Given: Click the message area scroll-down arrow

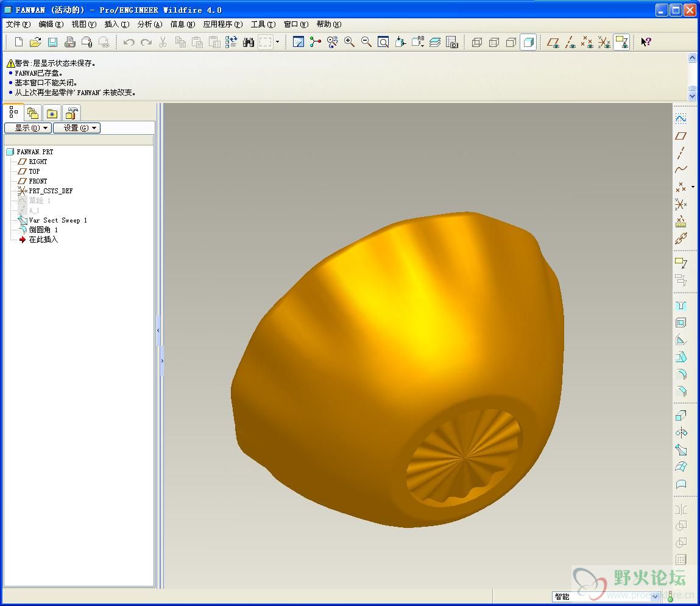Looking at the screenshot, I should (693, 96).
